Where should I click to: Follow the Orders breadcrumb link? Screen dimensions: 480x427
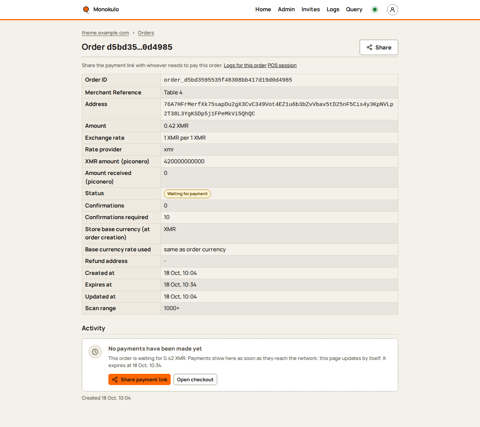click(x=146, y=33)
